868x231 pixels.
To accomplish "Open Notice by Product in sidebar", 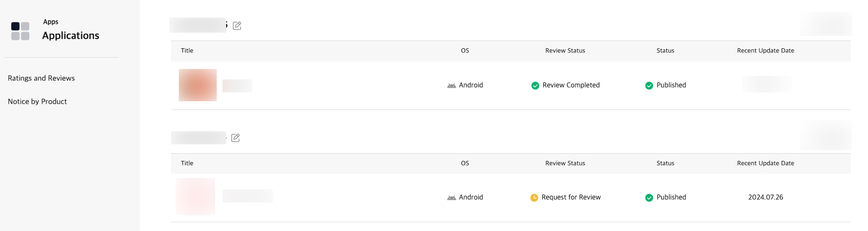I will (x=37, y=102).
